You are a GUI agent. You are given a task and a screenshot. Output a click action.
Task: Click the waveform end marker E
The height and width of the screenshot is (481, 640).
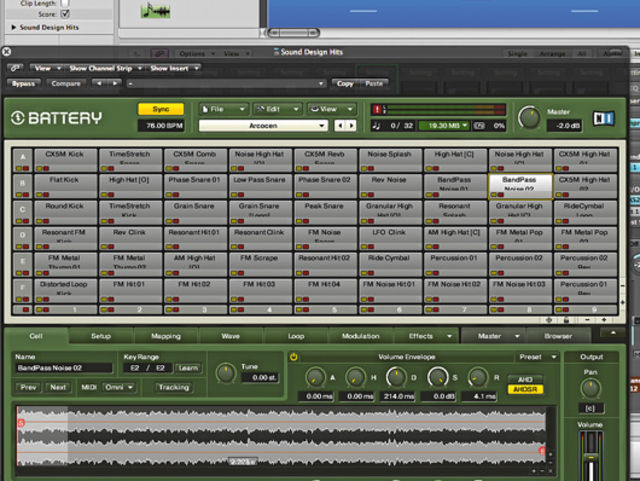[x=542, y=451]
